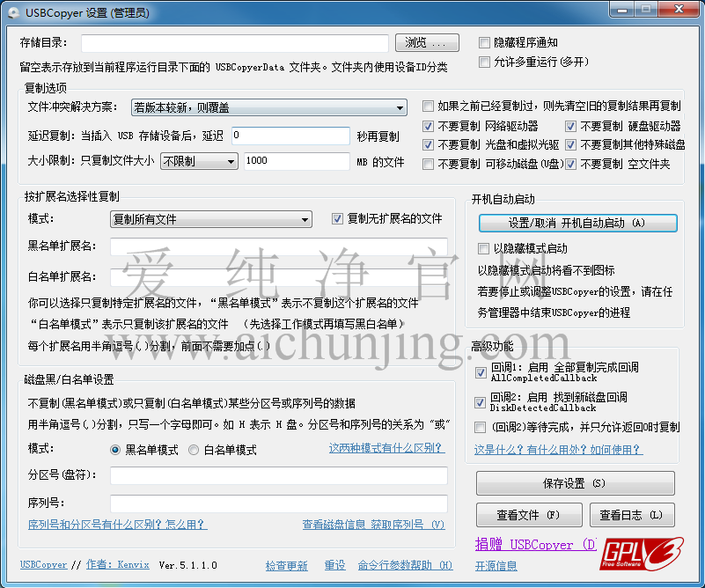Open 命令行参数帮助 (H) link
Screen dimensions: 705x588
(x=405, y=565)
